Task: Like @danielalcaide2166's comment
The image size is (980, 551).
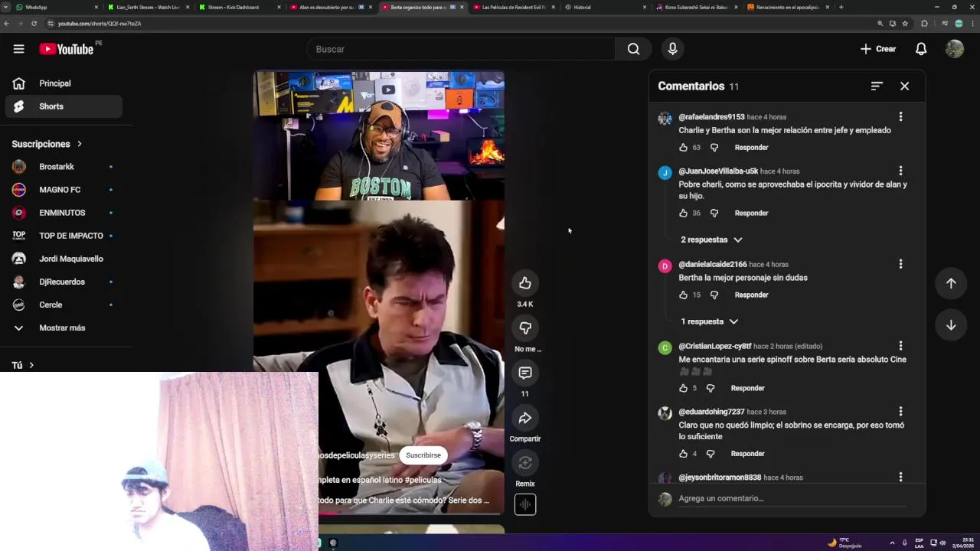Action: click(x=684, y=295)
